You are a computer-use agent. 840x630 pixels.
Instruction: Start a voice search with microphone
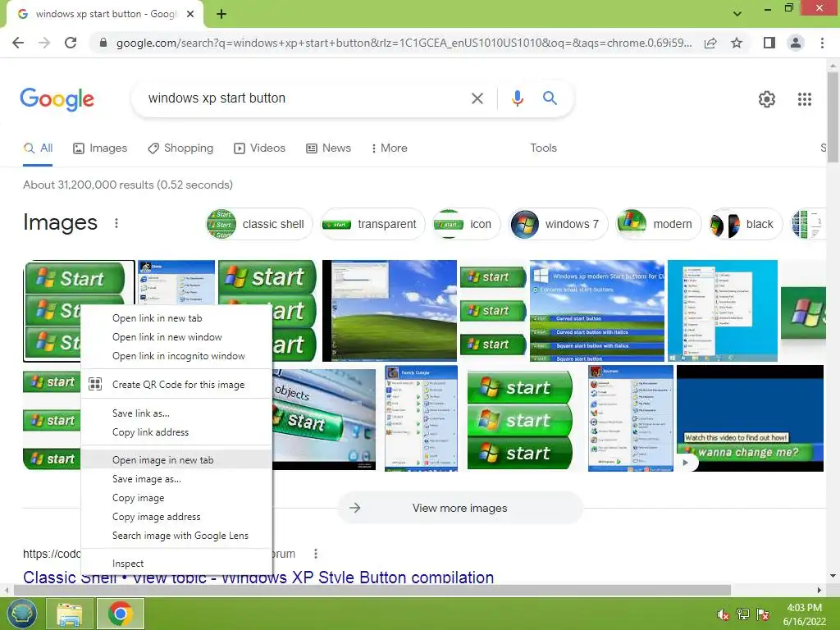tap(517, 98)
